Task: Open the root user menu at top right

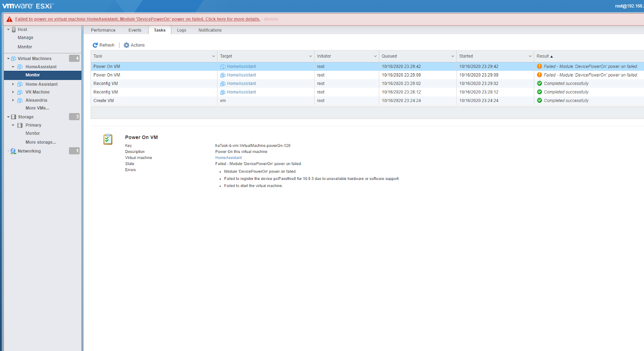Action: point(629,6)
